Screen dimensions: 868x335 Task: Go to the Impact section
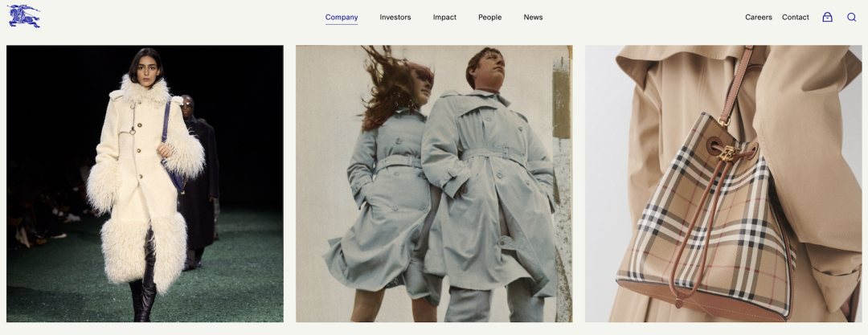pyautogui.click(x=444, y=18)
